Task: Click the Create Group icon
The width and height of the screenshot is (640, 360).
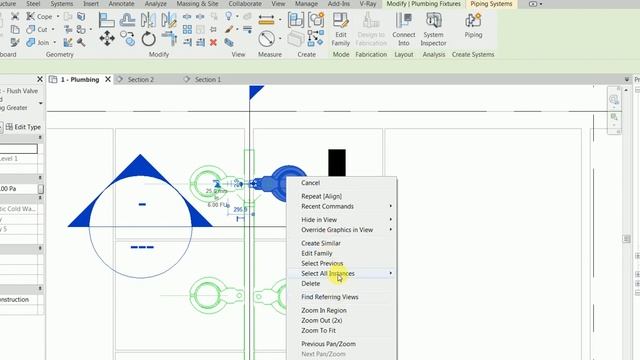Action: [x=316, y=20]
